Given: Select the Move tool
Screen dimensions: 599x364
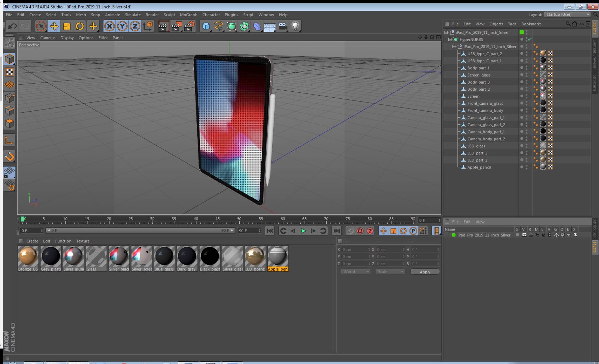Looking at the screenshot, I should click(x=54, y=26).
